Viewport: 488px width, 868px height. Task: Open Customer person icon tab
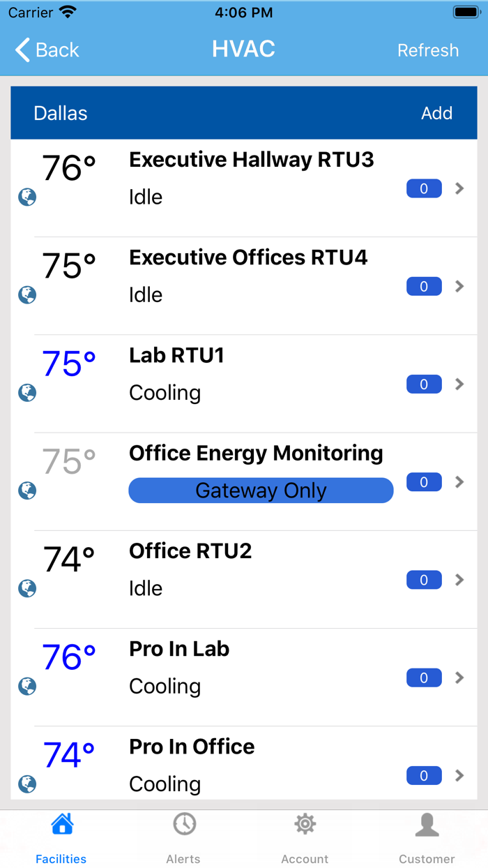tap(427, 835)
